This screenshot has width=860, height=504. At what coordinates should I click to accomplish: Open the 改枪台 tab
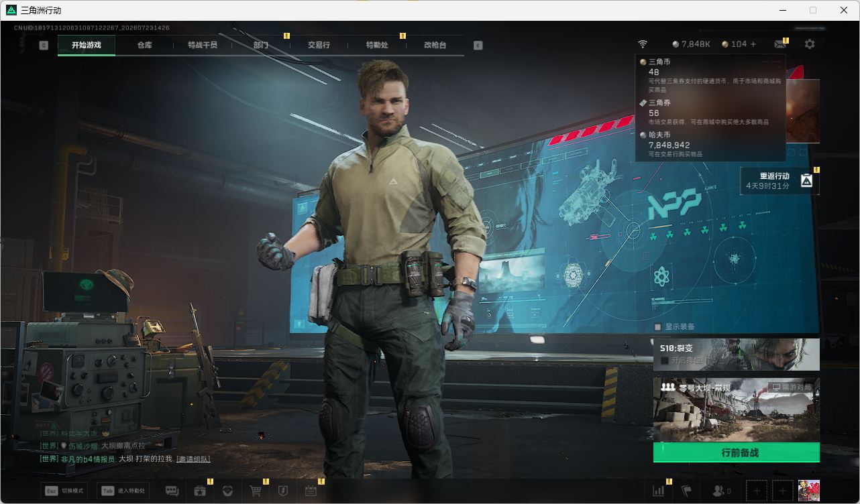[435, 45]
